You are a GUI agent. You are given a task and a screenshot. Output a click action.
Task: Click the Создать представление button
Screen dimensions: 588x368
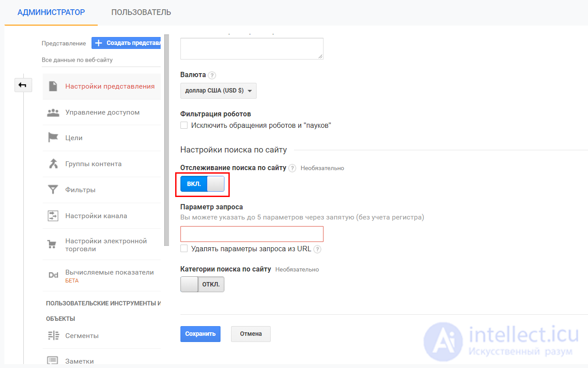tap(126, 43)
